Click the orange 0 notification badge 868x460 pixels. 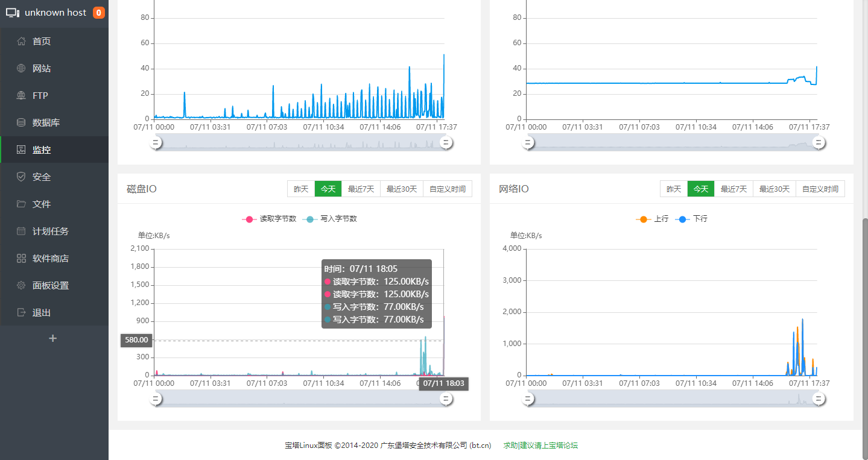99,12
